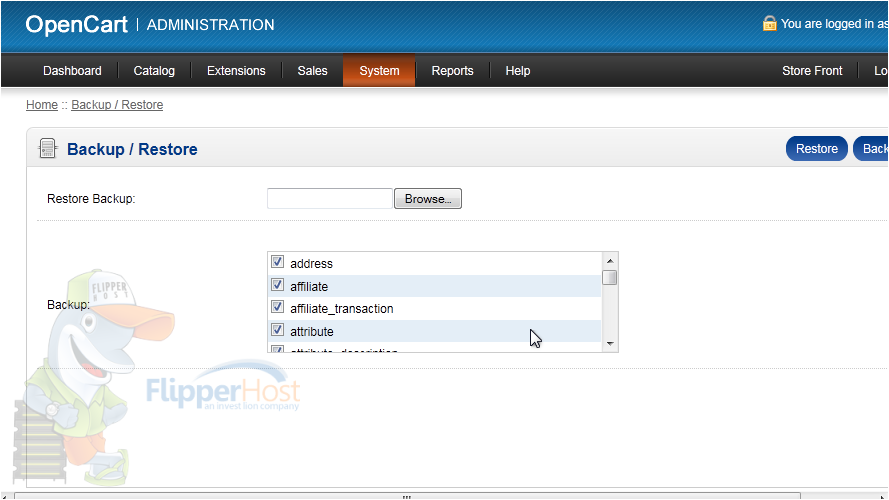Go to Store Front

click(812, 71)
